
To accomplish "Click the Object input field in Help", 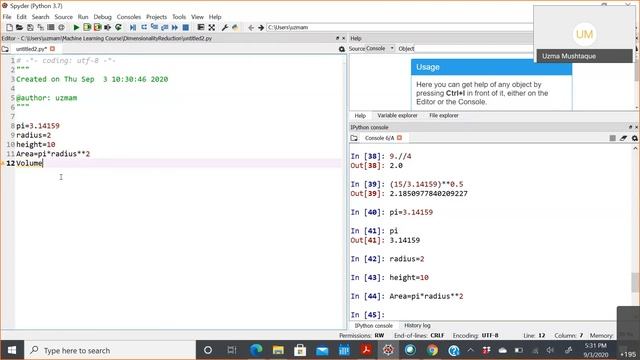I will point(473,49).
